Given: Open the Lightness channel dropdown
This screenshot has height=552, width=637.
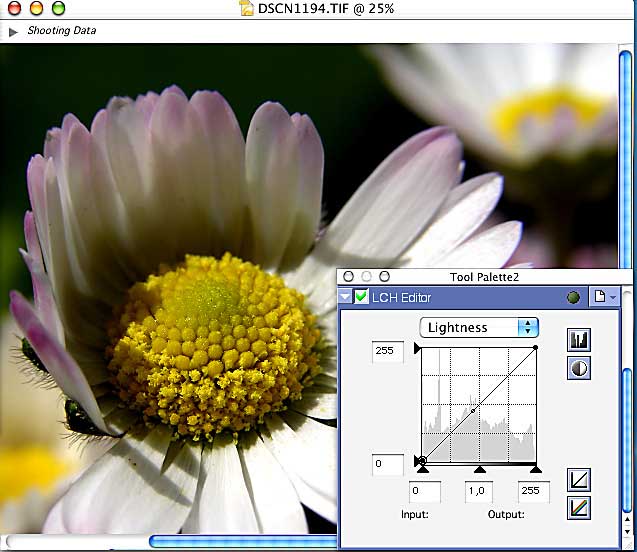Looking at the screenshot, I should 479,327.
